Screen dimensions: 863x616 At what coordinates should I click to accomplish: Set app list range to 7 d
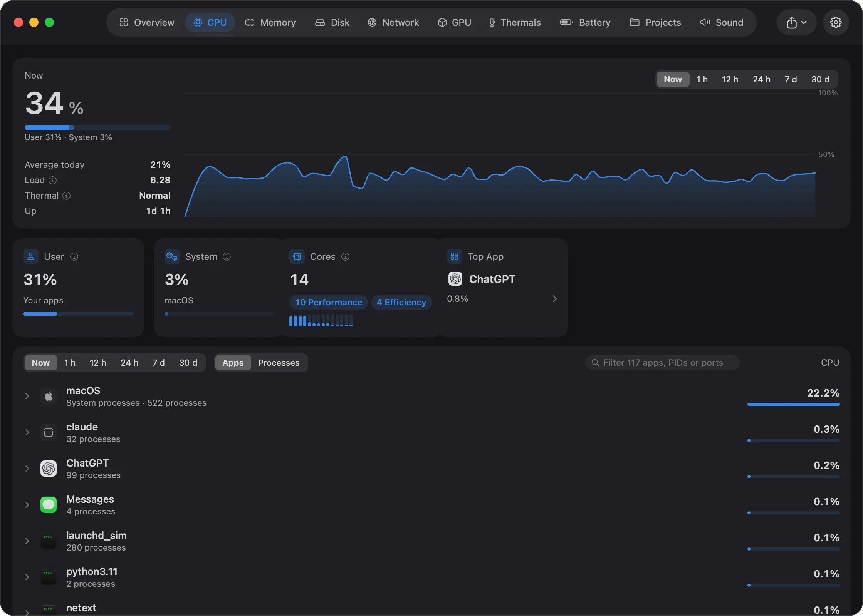point(158,363)
